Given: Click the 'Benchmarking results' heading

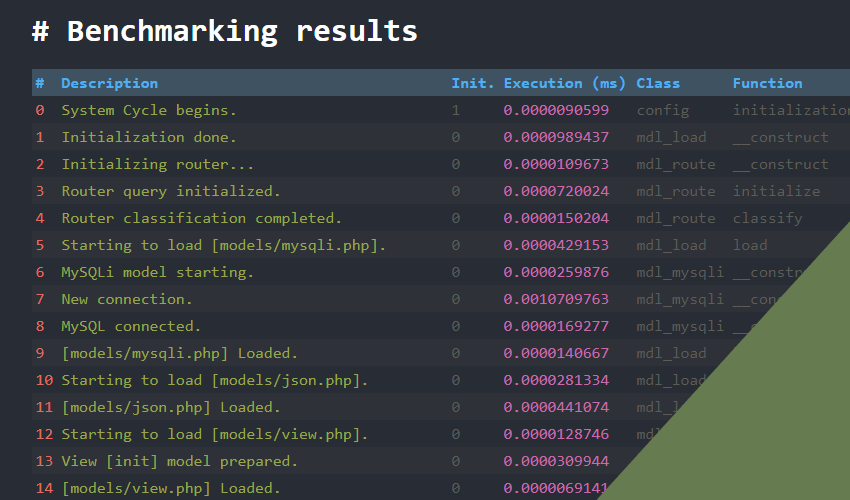Looking at the screenshot, I should click(x=242, y=31).
